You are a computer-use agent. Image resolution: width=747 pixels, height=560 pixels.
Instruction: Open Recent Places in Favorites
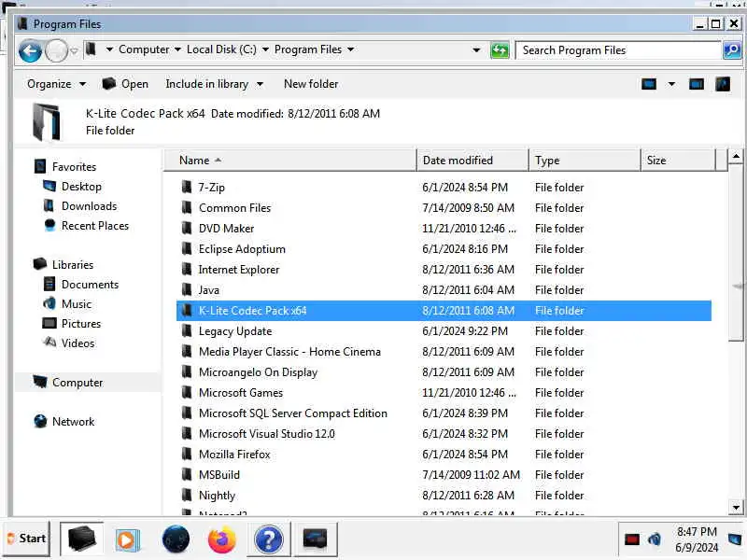point(86,225)
